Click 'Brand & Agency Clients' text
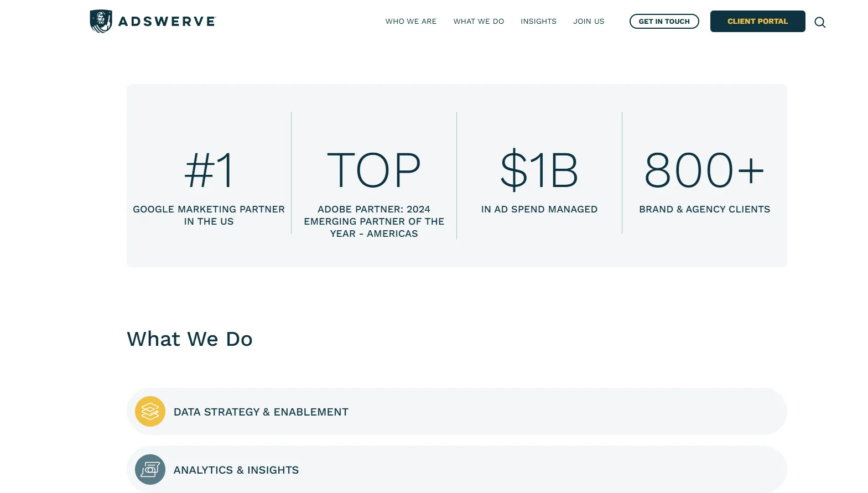868x493 pixels. pos(705,209)
